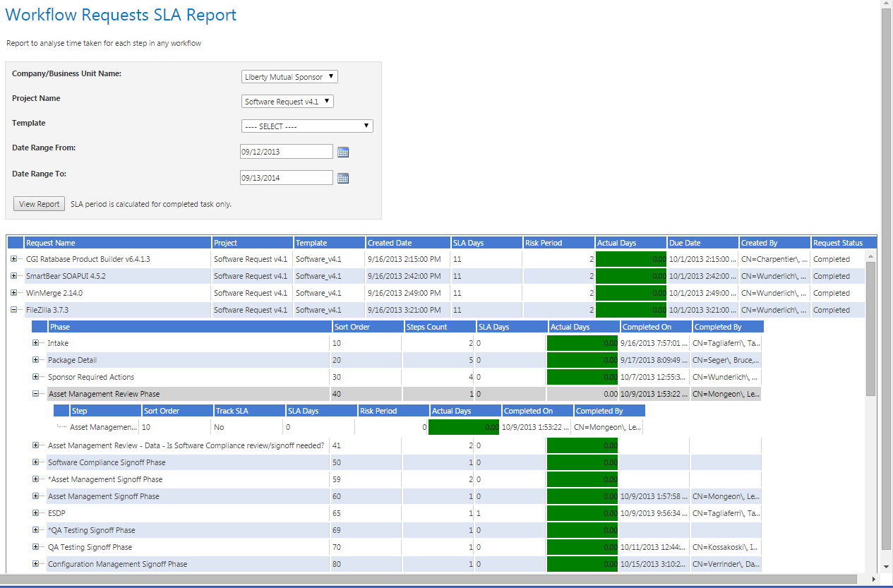Open calendar picker for Date Range To
Viewport: 893px width, 588px height.
(x=343, y=178)
